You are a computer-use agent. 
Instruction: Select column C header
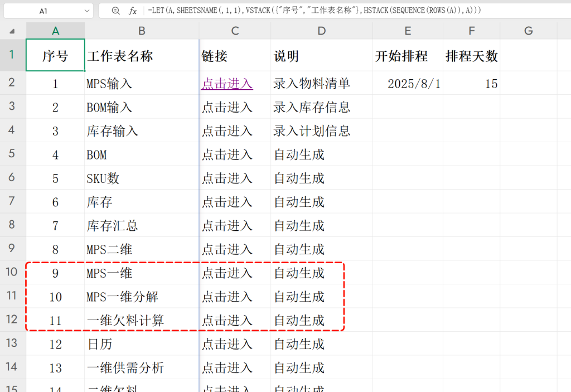235,31
